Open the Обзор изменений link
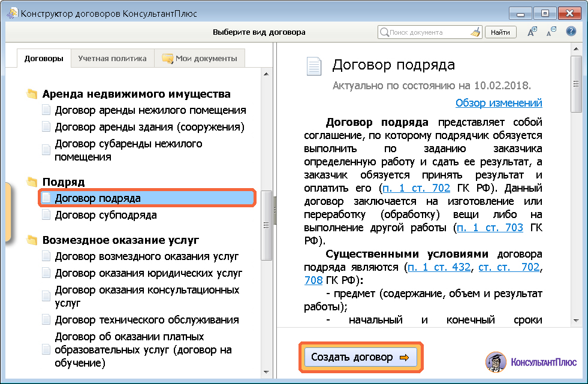The image size is (588, 384). coord(499,102)
